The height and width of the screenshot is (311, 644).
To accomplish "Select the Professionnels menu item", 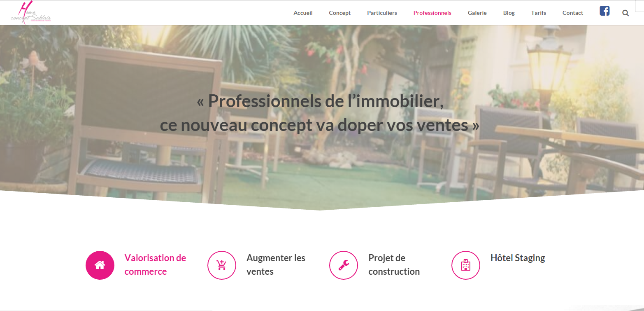I will (x=432, y=13).
